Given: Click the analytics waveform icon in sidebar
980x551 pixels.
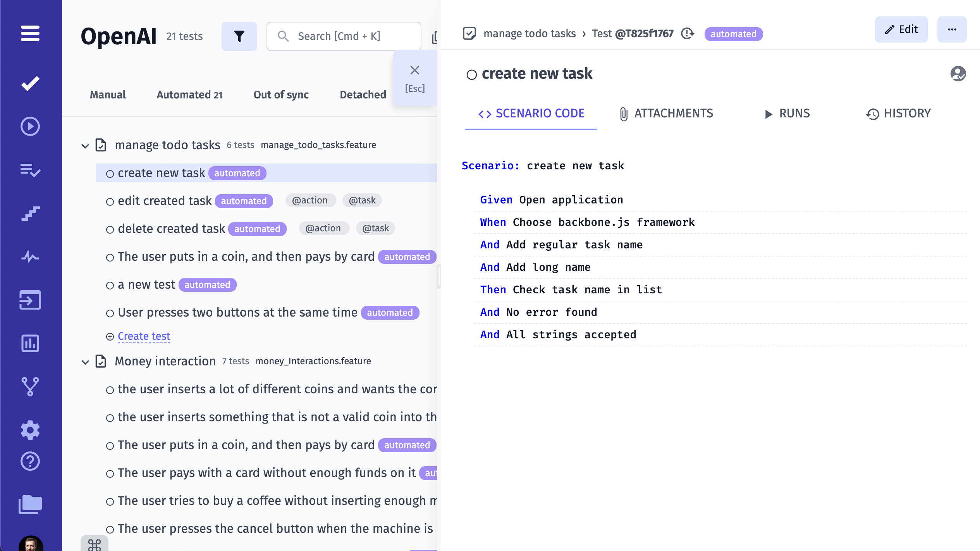Looking at the screenshot, I should point(30,256).
